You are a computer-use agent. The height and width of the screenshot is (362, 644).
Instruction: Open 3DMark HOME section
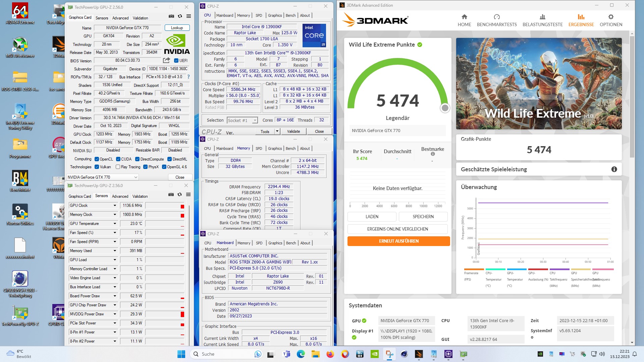pos(464,20)
